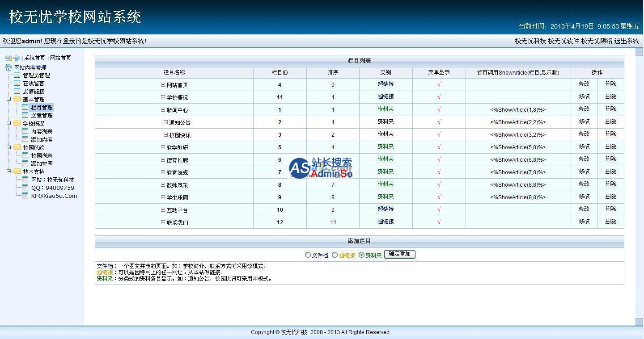
Task: Click the collapse-all icon beside 系统首页
Action: coord(8,58)
